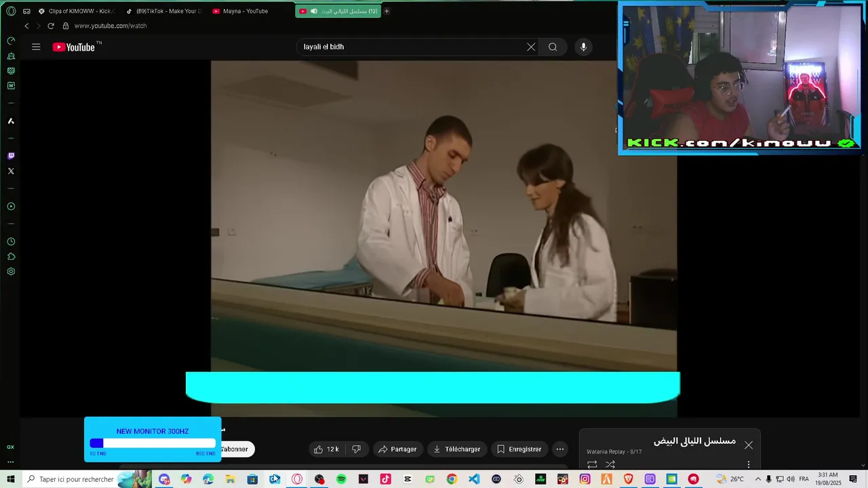This screenshot has width=868, height=488.
Task: Open the Player icon in Opera sidebar
Action: pyautogui.click(x=11, y=206)
